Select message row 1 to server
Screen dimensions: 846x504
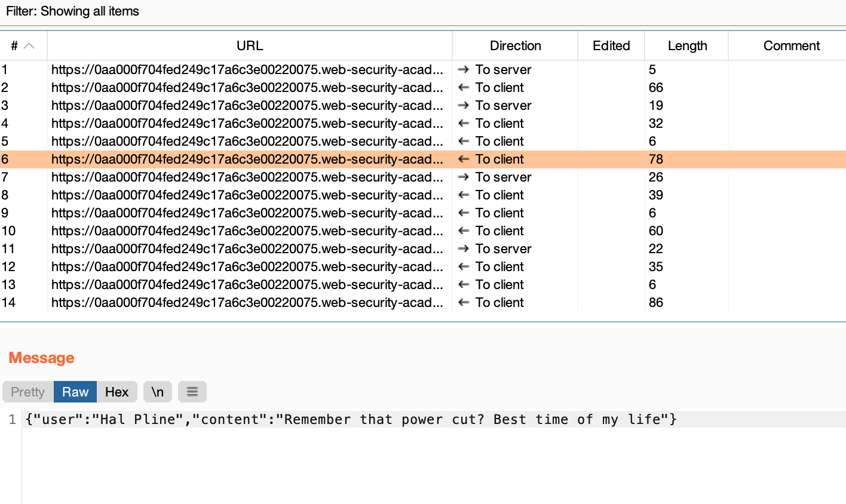(x=423, y=70)
